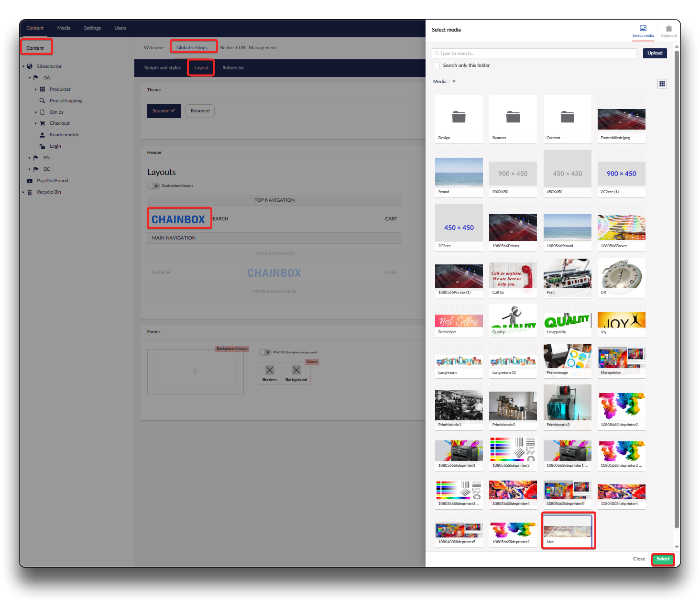The height and width of the screenshot is (602, 700).
Task: Click the Recycle Bin trash icon
Action: 30,192
